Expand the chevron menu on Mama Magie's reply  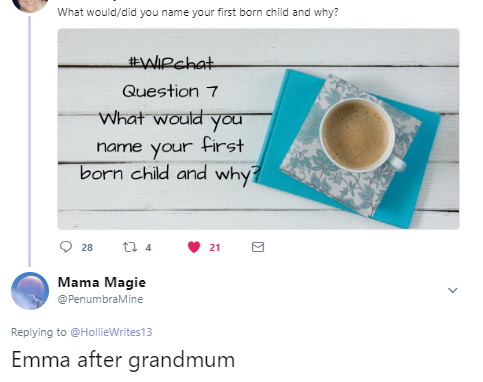tap(452, 290)
